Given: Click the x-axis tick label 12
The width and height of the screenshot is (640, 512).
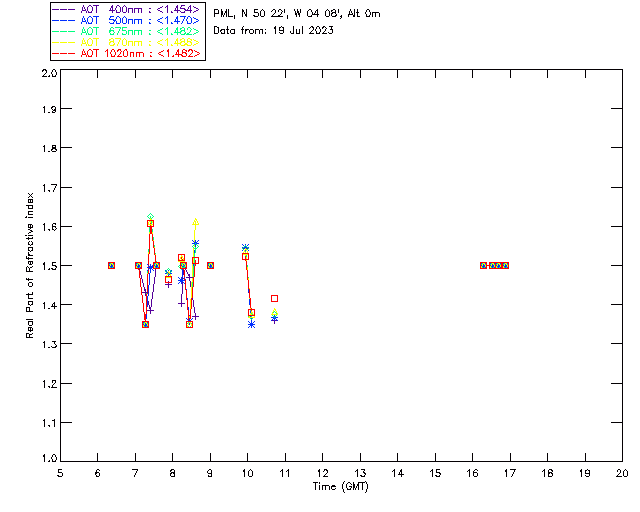Looking at the screenshot, I should pos(322,473).
